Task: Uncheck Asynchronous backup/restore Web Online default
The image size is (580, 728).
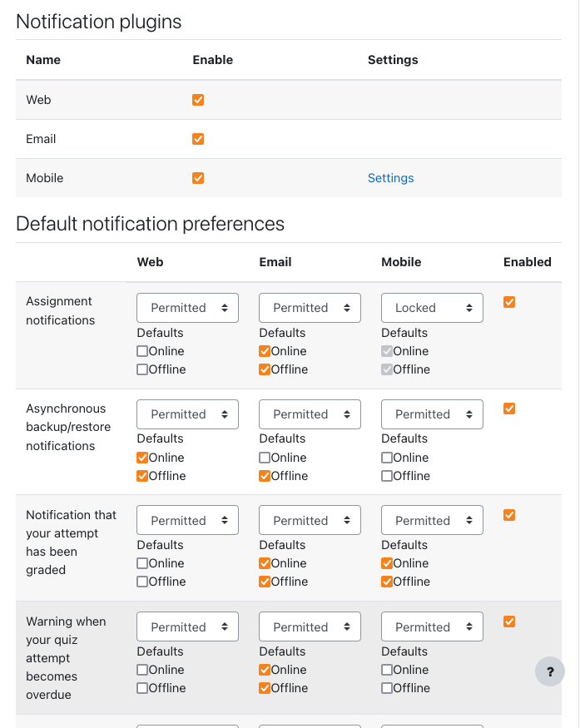Action: (x=142, y=458)
